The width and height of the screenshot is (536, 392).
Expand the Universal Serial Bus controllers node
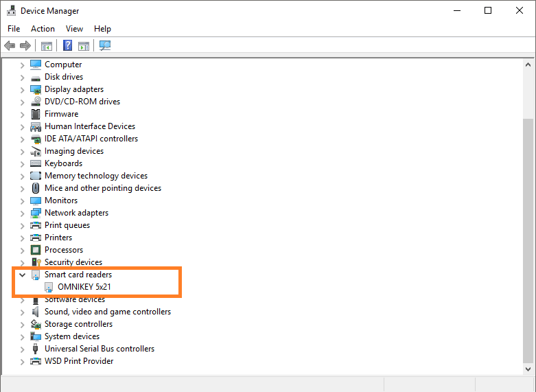pyautogui.click(x=22, y=349)
